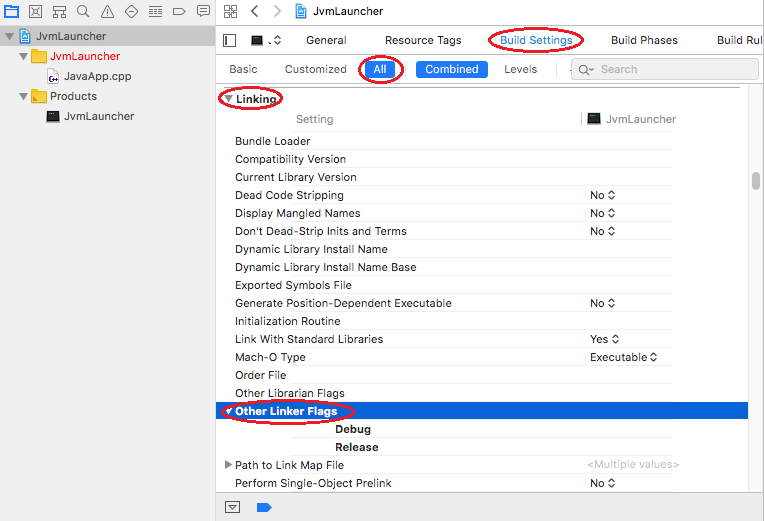Viewport: 764px width, 521px height.
Task: Go forward with the right chevron
Action: click(x=277, y=11)
